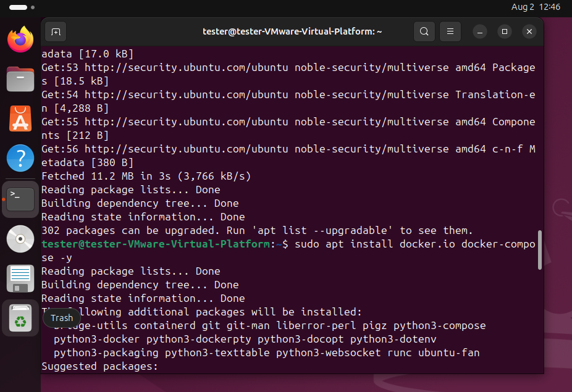Open the Help dock icon

[20, 158]
